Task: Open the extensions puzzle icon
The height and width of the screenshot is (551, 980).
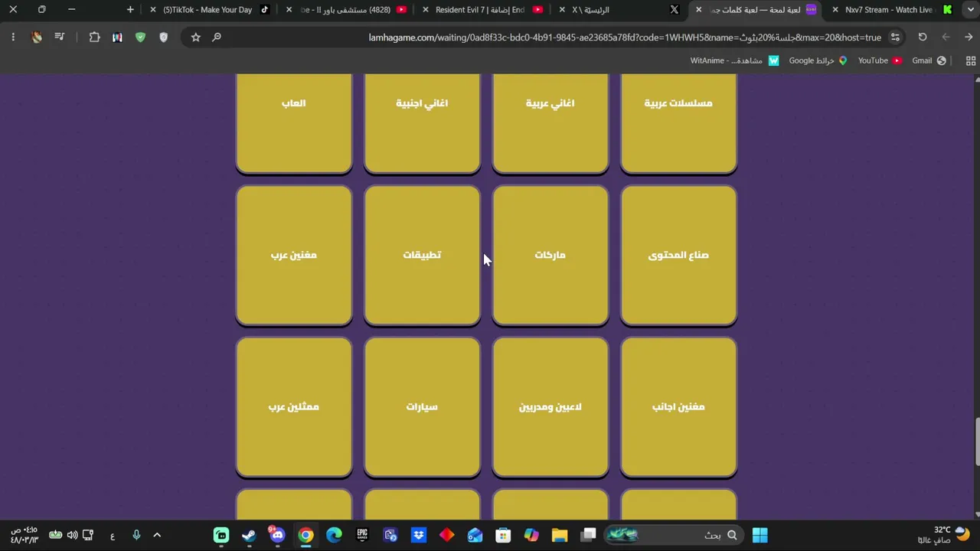Action: pos(95,37)
